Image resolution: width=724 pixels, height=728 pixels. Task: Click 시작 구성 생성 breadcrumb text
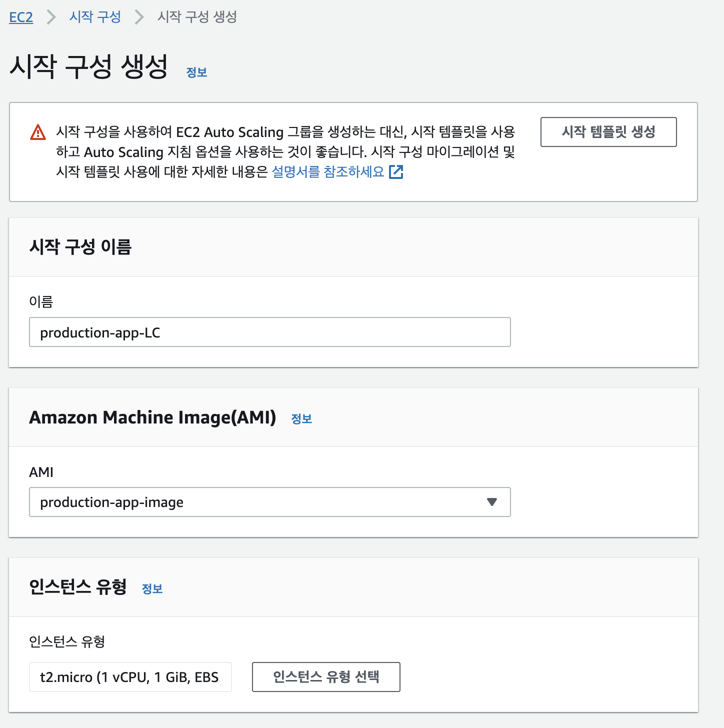coord(197,17)
